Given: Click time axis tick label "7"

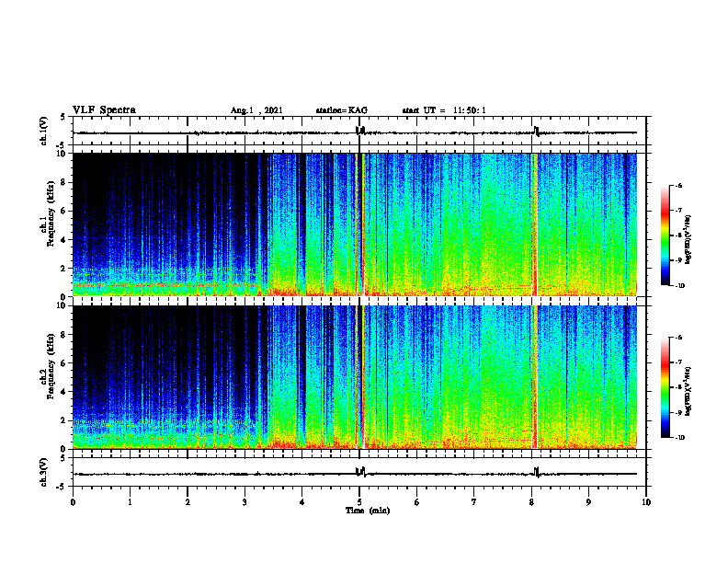Looking at the screenshot, I should [x=474, y=502].
